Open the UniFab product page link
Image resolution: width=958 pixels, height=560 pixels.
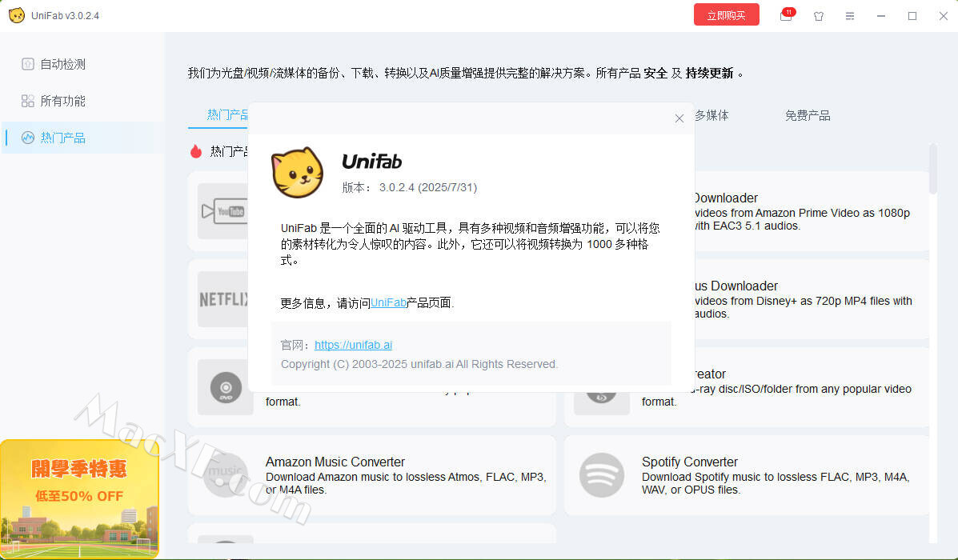(x=389, y=303)
